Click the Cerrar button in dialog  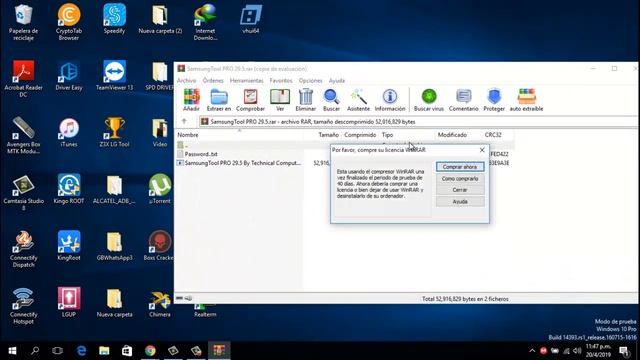pos(460,190)
